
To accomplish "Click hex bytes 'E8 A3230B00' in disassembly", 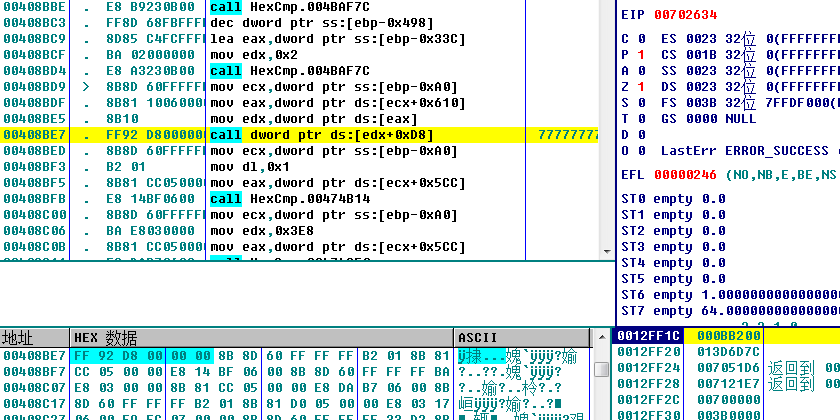I will tap(150, 71).
